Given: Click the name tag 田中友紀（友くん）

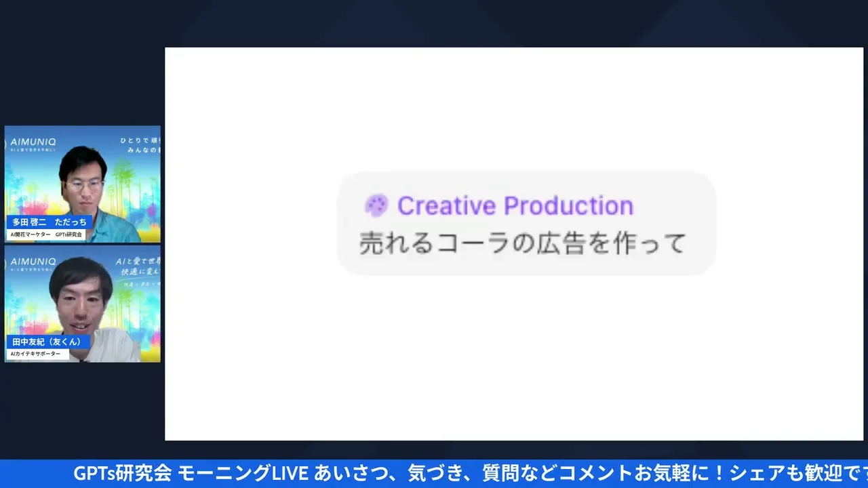Looking at the screenshot, I should point(47,342).
